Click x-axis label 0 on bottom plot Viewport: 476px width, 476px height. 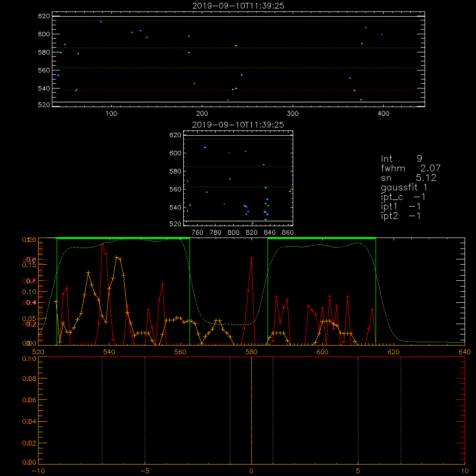tap(251, 471)
